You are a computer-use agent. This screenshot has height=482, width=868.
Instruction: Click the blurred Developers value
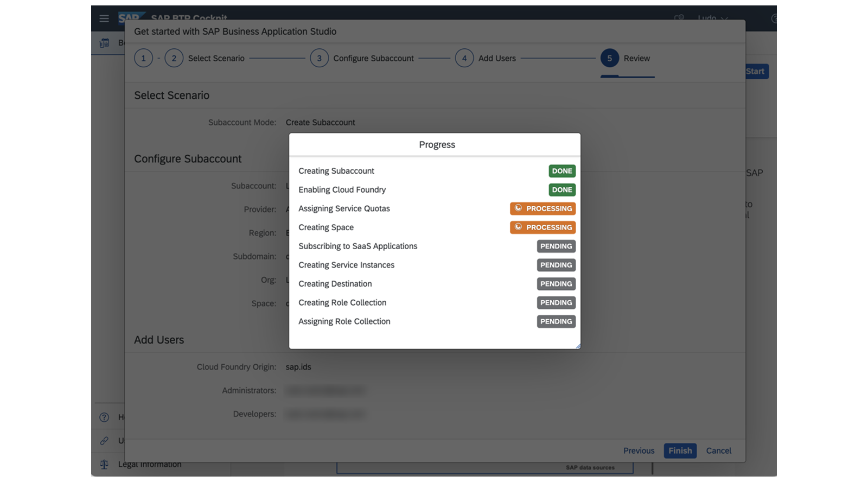[325, 414]
